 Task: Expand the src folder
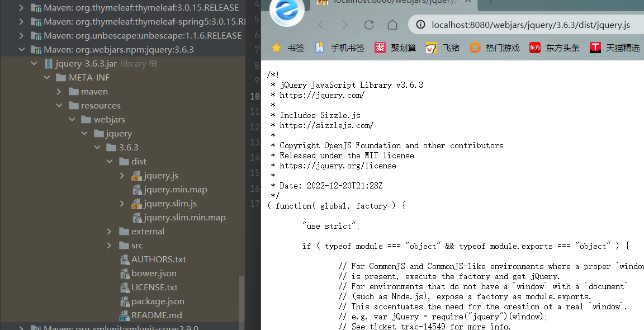[x=109, y=246]
